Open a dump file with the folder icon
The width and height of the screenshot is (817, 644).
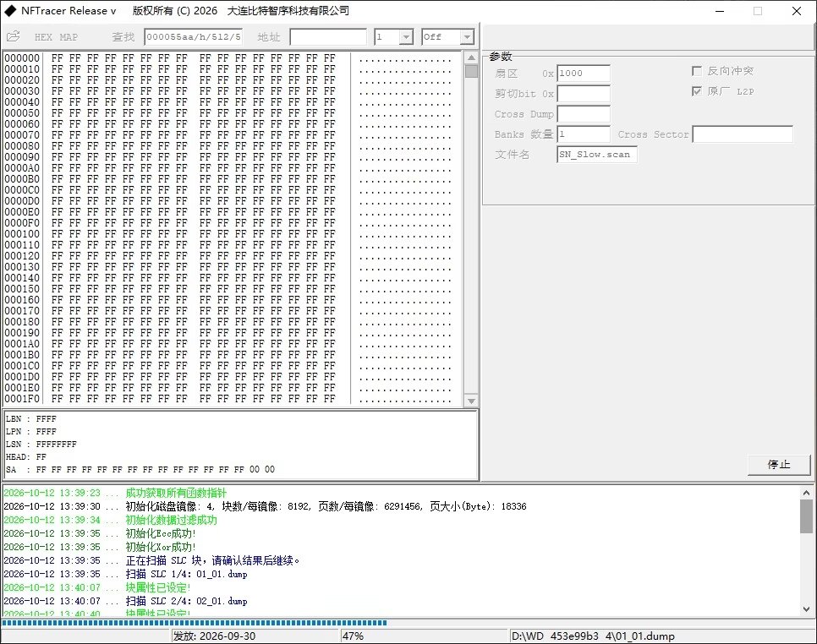pyautogui.click(x=13, y=36)
